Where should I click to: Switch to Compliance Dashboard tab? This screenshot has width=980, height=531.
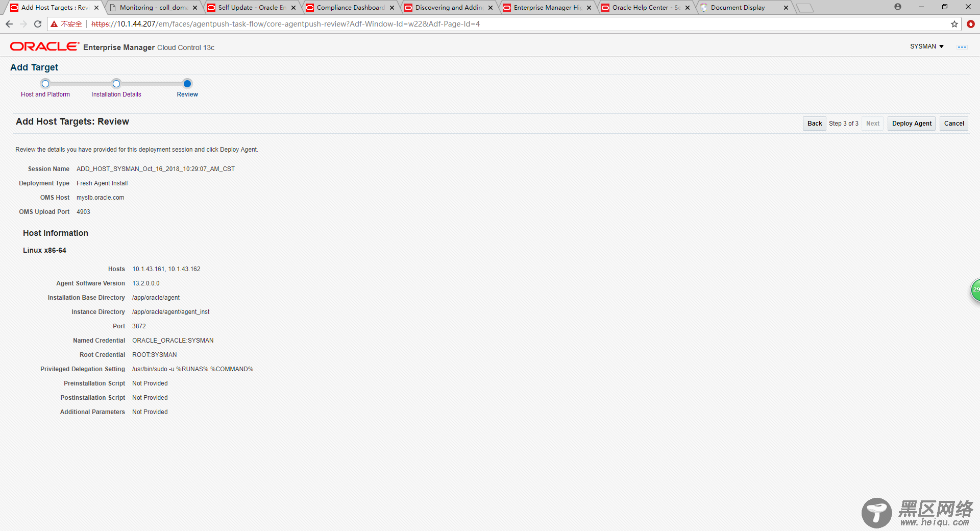(x=350, y=8)
